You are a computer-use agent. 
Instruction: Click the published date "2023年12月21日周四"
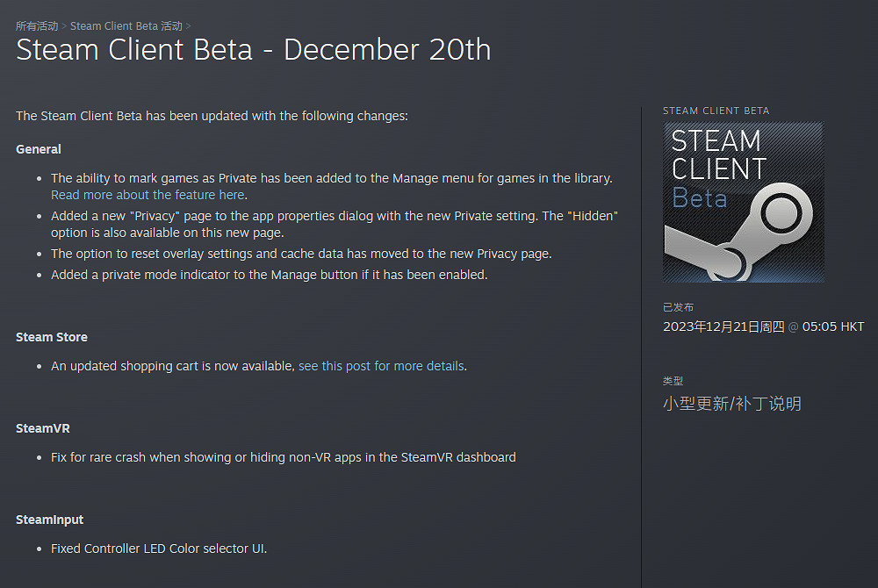pos(723,326)
